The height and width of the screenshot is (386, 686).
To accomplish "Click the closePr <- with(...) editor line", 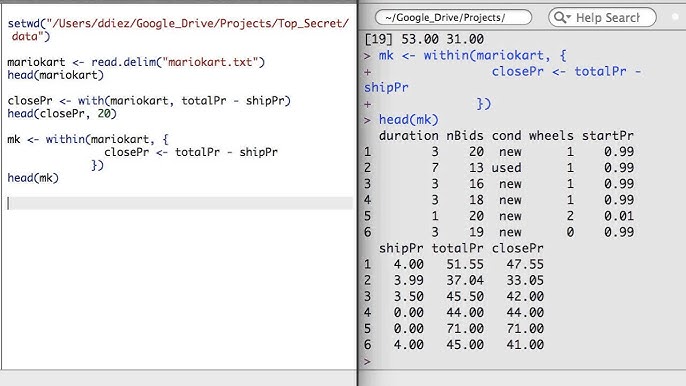I will [x=149, y=101].
